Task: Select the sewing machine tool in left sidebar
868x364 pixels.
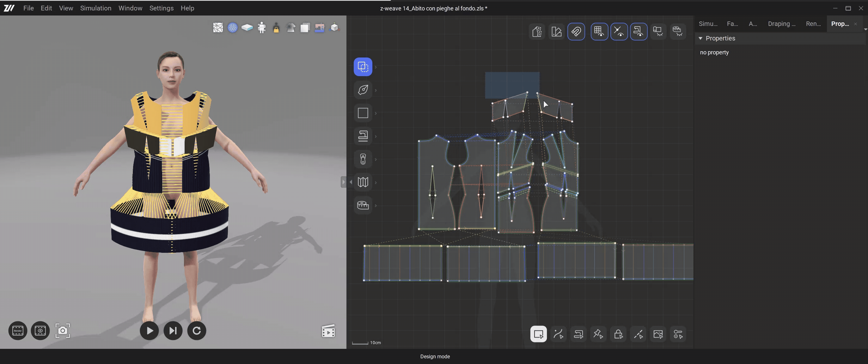Action: (x=363, y=136)
